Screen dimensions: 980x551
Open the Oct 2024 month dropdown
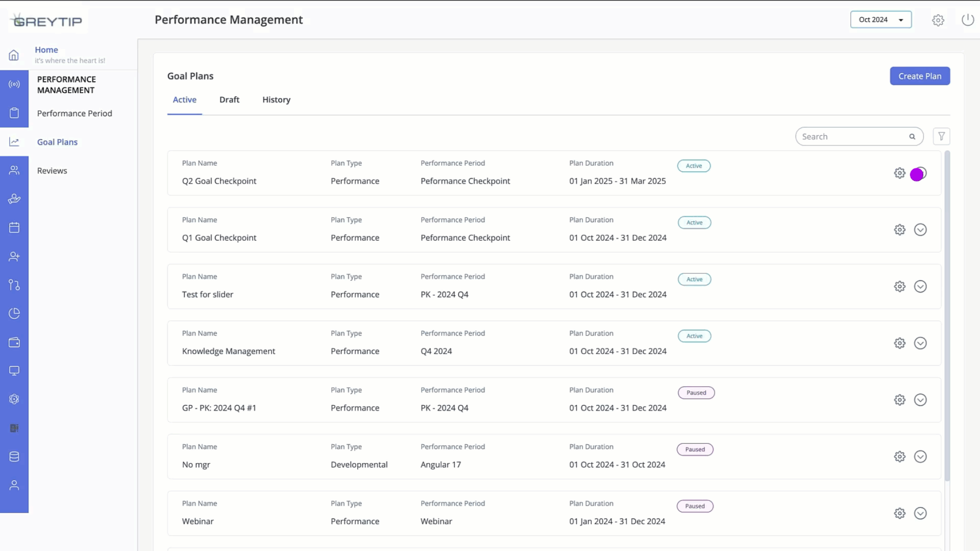tap(881, 19)
